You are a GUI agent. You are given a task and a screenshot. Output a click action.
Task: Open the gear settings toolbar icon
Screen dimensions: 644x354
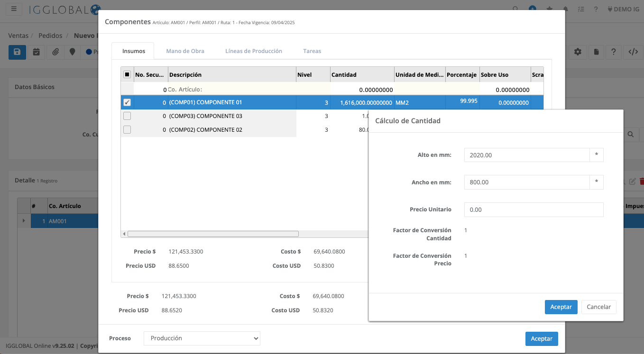578,52
